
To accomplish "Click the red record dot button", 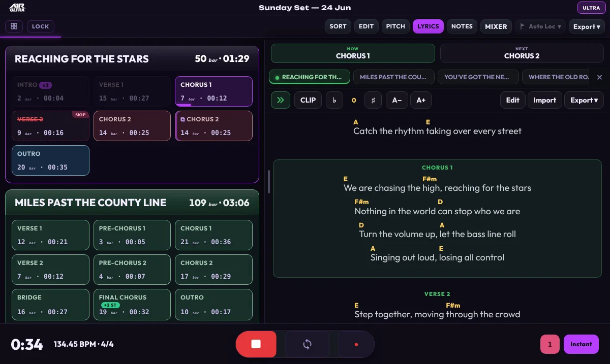I will (x=356, y=344).
